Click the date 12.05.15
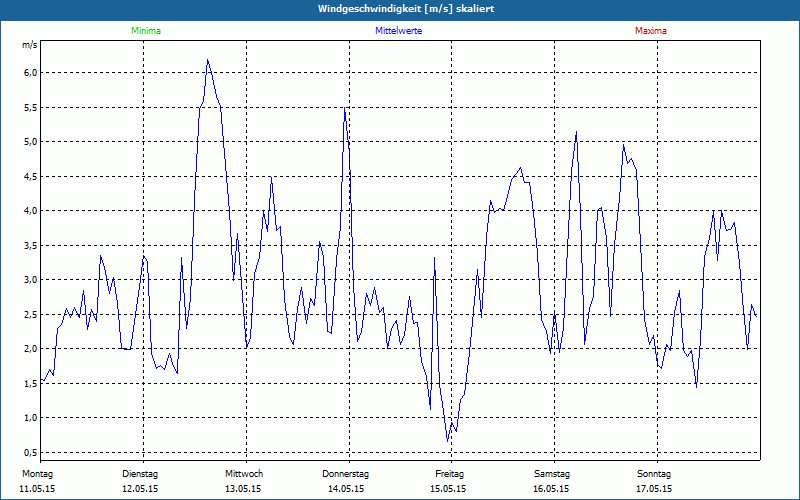Viewport: 800px width, 500px height. pyautogui.click(x=140, y=488)
